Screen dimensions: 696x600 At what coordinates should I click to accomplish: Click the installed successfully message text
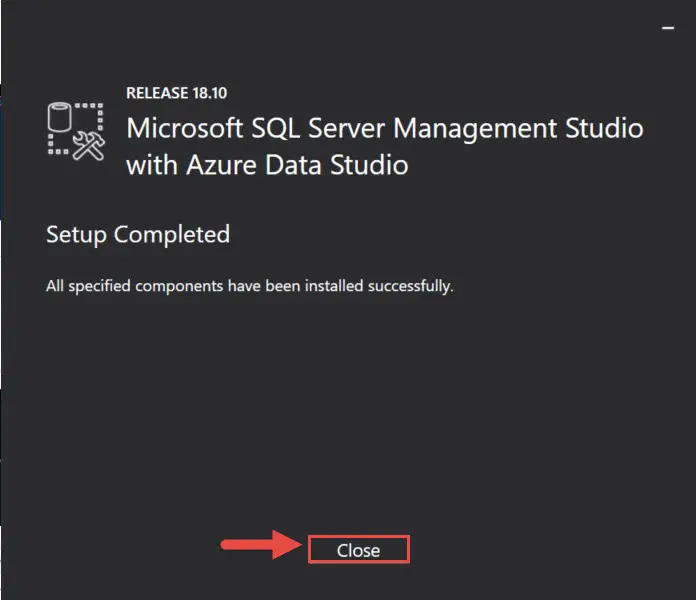coord(249,286)
